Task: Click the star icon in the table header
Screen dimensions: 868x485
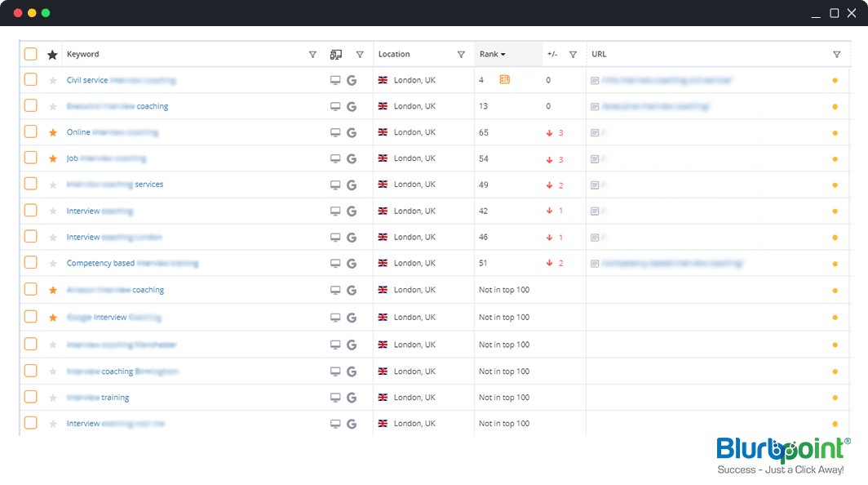Action: click(x=53, y=55)
